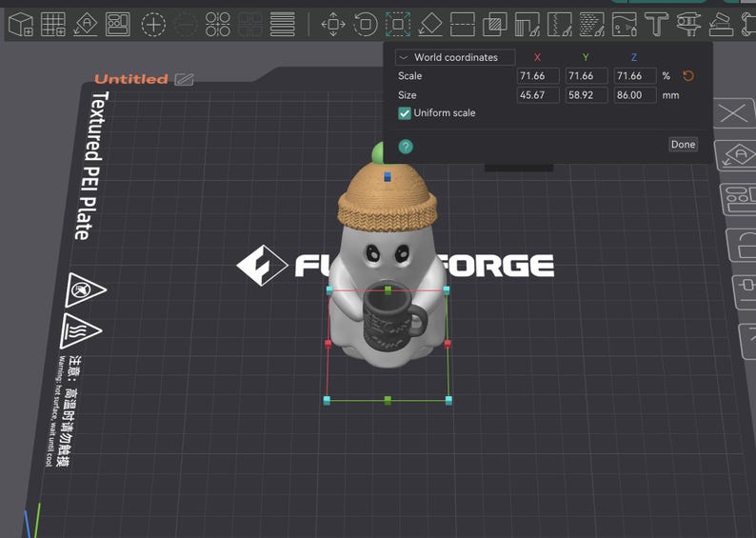The image size is (756, 538).
Task: Select the Measure caliper tool
Action: 688,24
